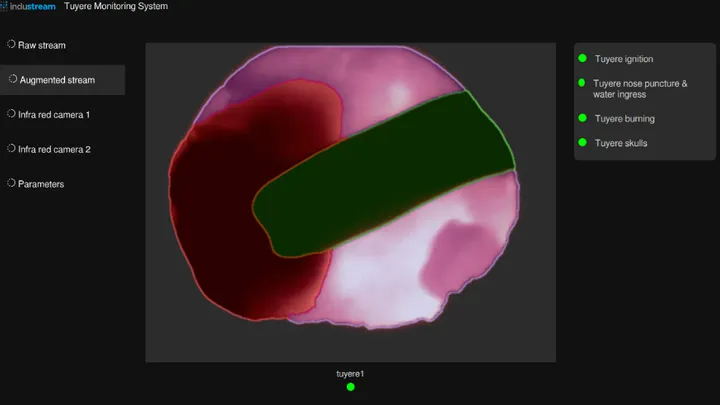The width and height of the screenshot is (720, 405).
Task: Click the circle icon beside Infra red camera 1
Action: coord(10,114)
